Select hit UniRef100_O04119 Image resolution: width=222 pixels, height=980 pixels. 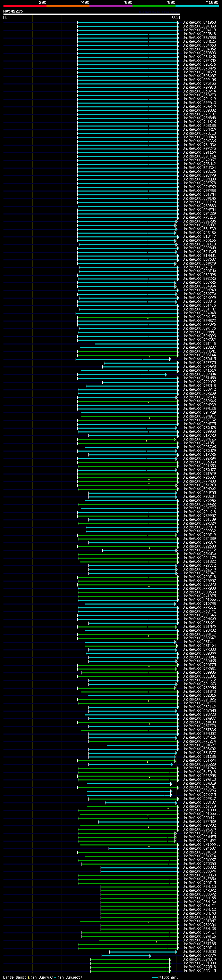coord(199,30)
